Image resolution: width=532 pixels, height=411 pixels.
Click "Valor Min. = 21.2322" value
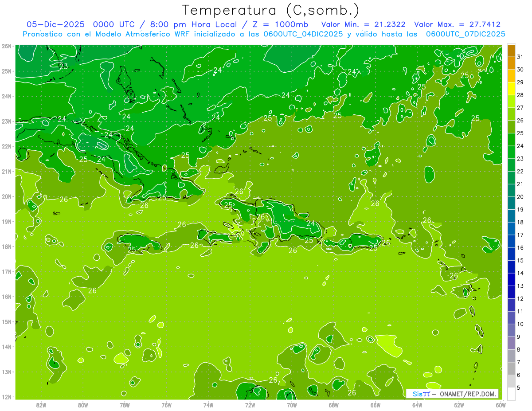pyautogui.click(x=363, y=24)
